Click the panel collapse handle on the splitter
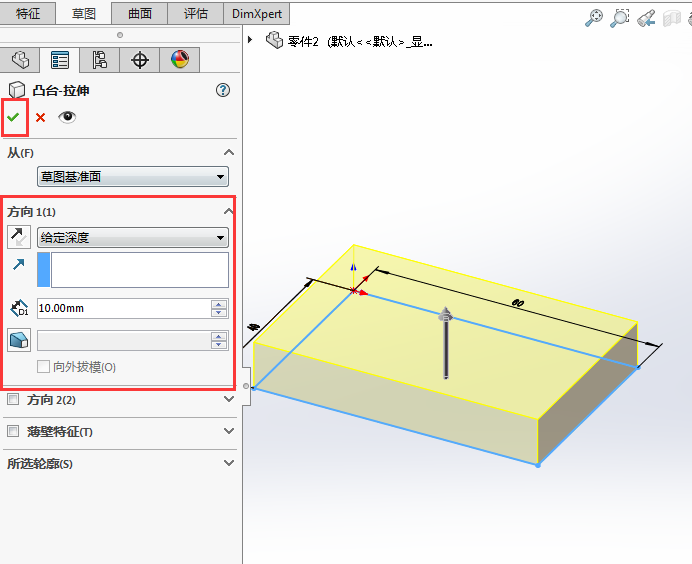692x564 pixels. pyautogui.click(x=246, y=386)
